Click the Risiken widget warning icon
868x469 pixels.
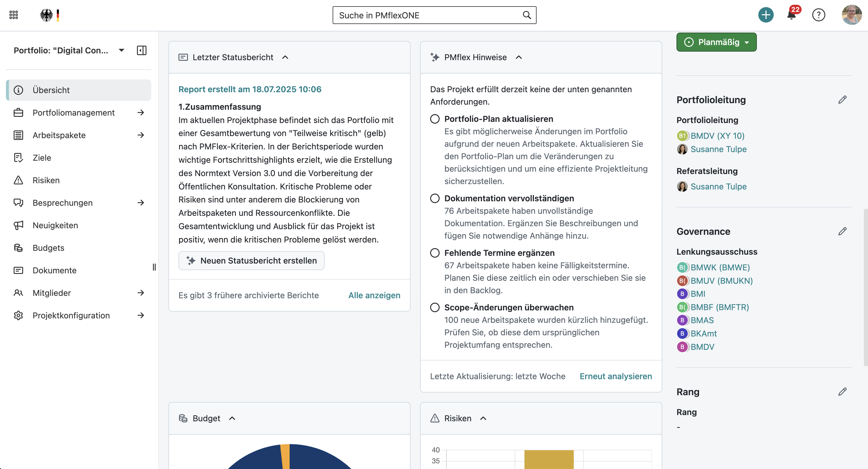(x=435, y=419)
